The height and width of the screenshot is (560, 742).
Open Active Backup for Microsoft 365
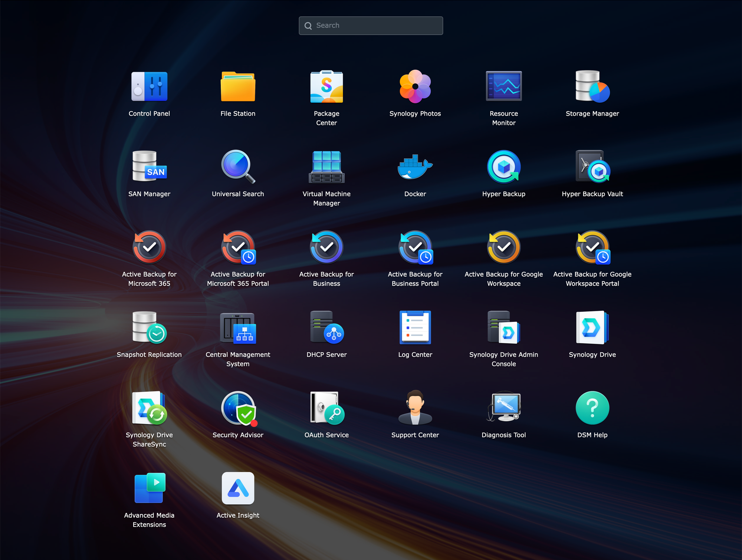(149, 247)
